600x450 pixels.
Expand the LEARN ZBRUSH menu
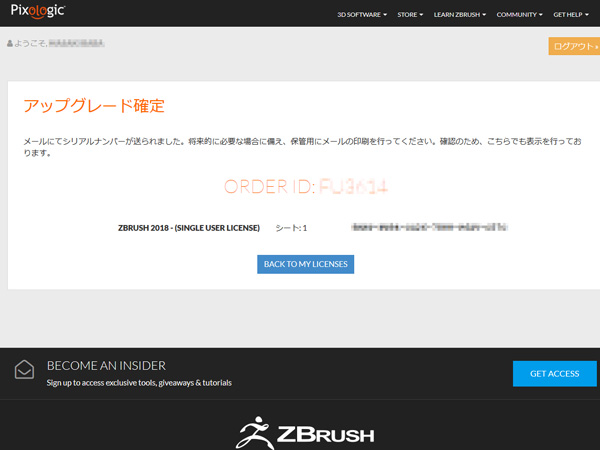tap(460, 15)
